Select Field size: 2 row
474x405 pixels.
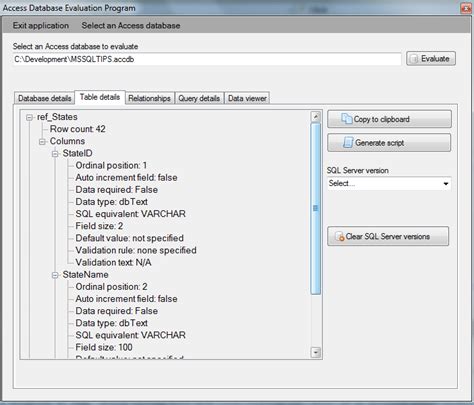click(x=99, y=226)
